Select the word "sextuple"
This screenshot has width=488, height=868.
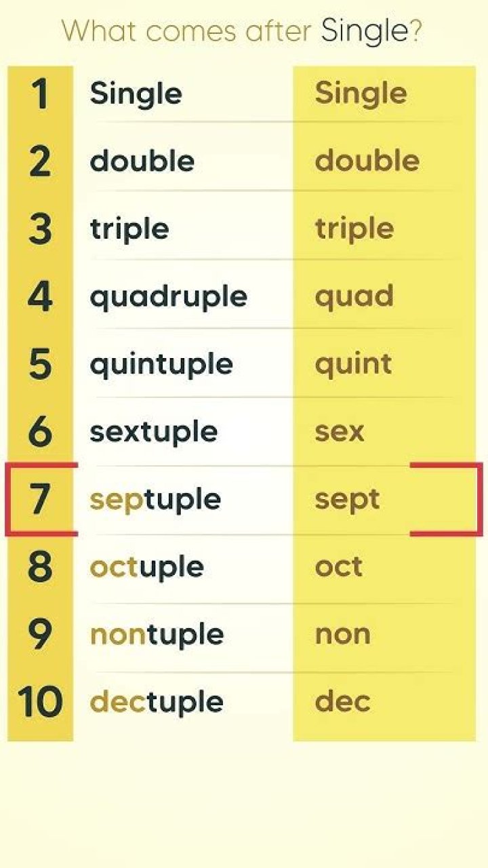tap(154, 432)
